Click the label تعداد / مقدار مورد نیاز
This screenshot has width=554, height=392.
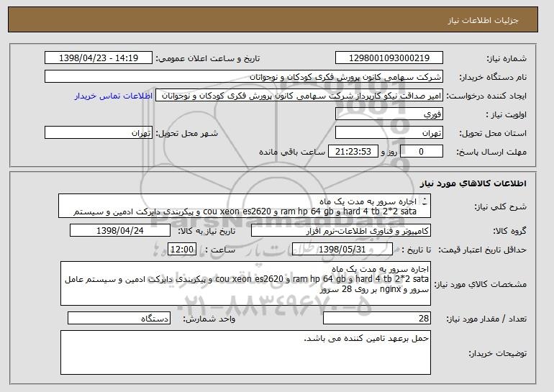pos(486,319)
